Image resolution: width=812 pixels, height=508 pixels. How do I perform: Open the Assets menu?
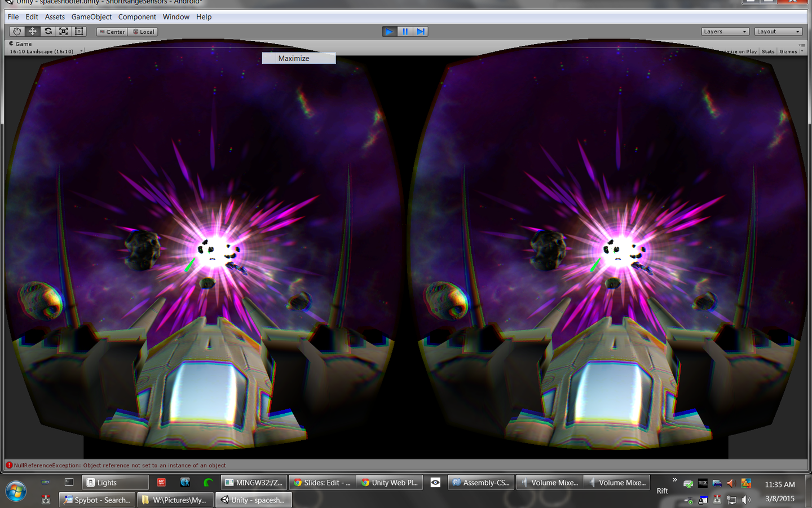click(x=55, y=17)
